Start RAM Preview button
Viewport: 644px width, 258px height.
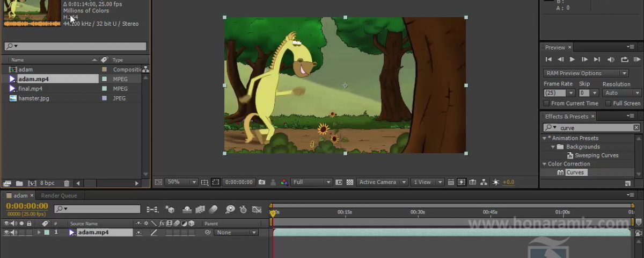tap(637, 60)
